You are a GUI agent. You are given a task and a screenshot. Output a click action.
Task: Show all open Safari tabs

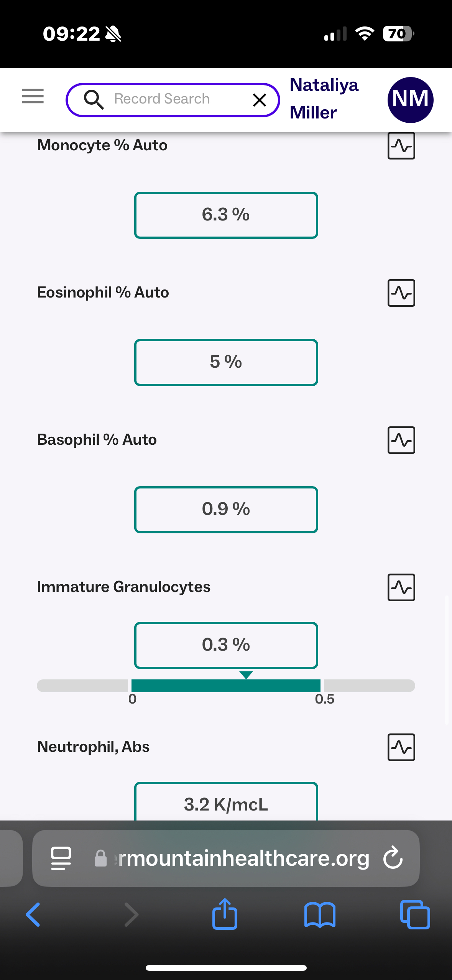(x=415, y=914)
